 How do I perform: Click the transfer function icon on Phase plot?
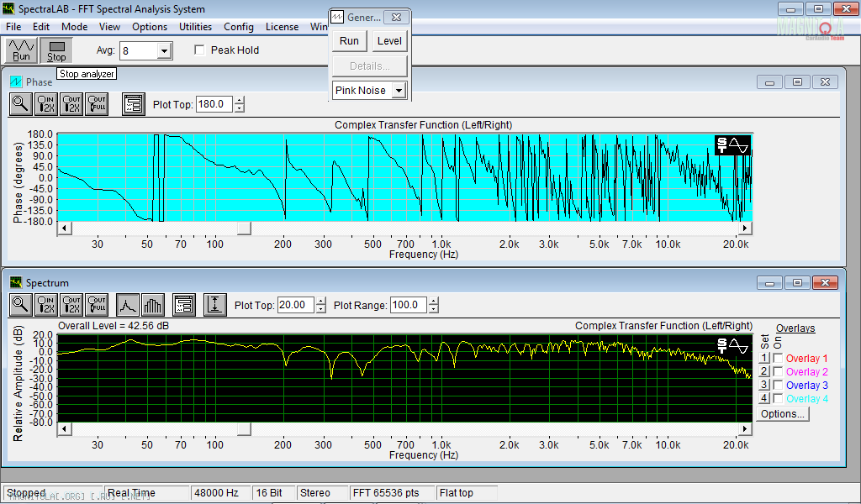pyautogui.click(x=732, y=145)
